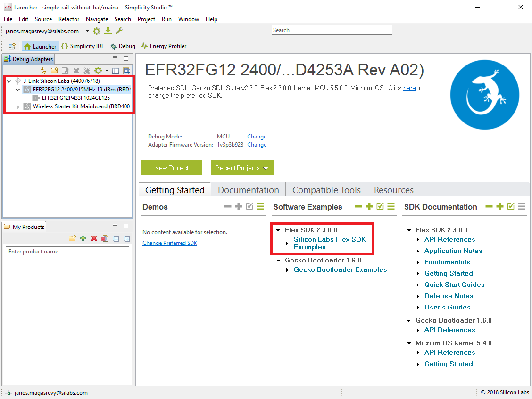Click the Gecko logo image
This screenshot has height=399, width=532.
[484, 95]
